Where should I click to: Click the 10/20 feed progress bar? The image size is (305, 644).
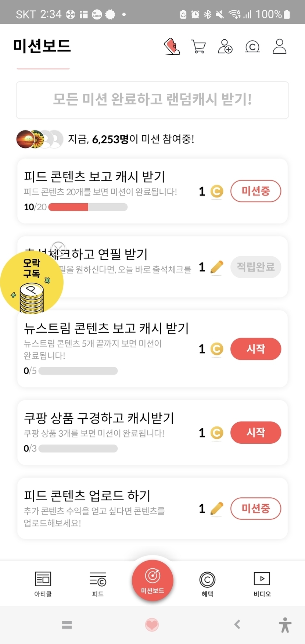pyautogui.click(x=88, y=207)
